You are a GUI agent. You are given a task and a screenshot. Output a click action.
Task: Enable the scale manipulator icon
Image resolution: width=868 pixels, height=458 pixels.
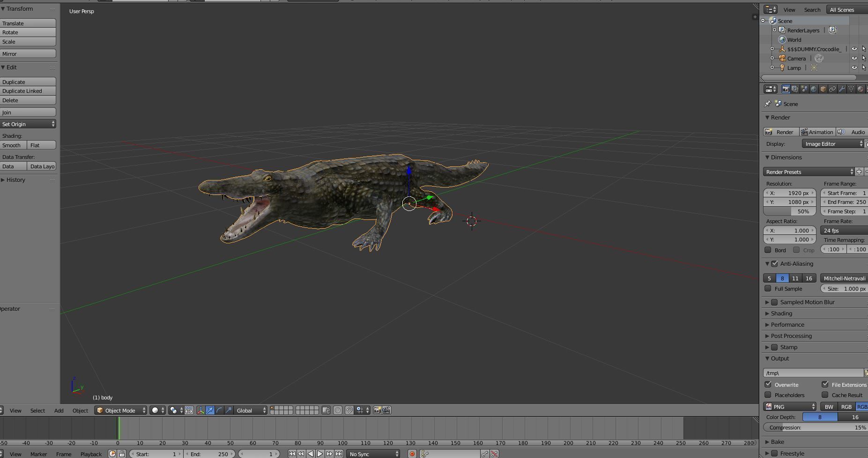tap(229, 410)
